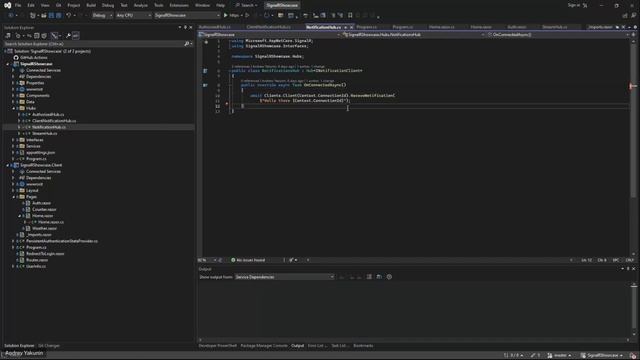This screenshot has height=360, width=640.
Task: Open the Git menu
Action: tap(58, 5)
